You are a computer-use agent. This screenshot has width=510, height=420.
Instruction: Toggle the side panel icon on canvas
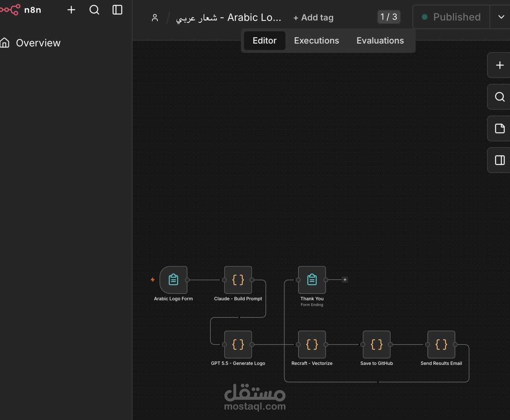[x=500, y=160]
